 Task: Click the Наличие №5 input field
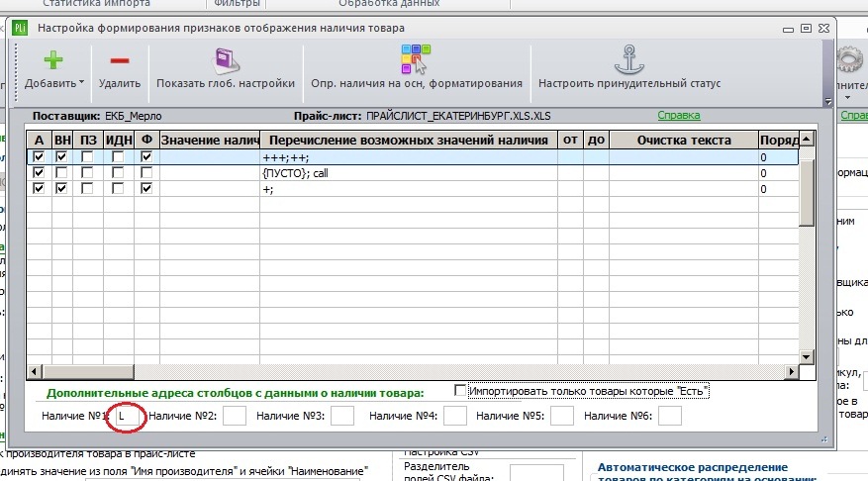click(562, 416)
